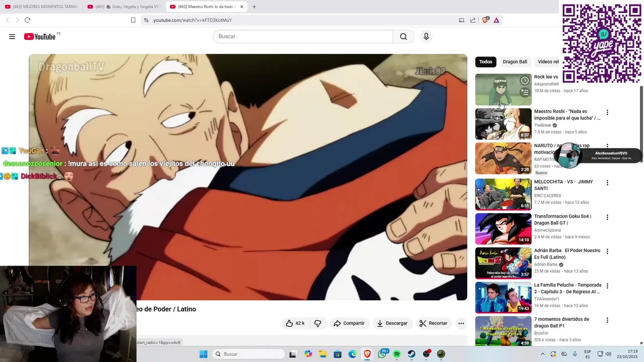
Task: Click the youtube.com address bar URL
Action: (192, 20)
